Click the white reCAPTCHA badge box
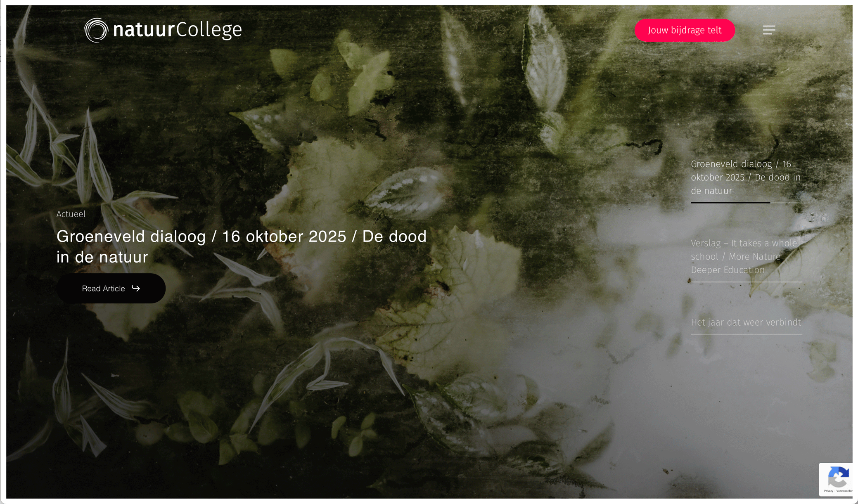The width and height of the screenshot is (858, 504). pos(836,479)
